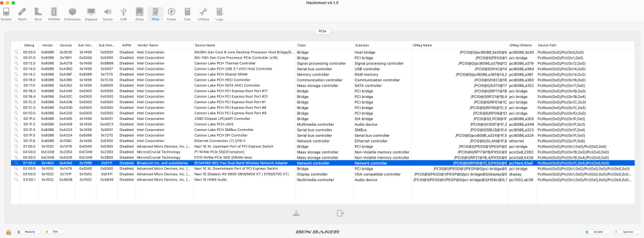
Task: Click the export PCIe list icon
Action: [x=340, y=213]
